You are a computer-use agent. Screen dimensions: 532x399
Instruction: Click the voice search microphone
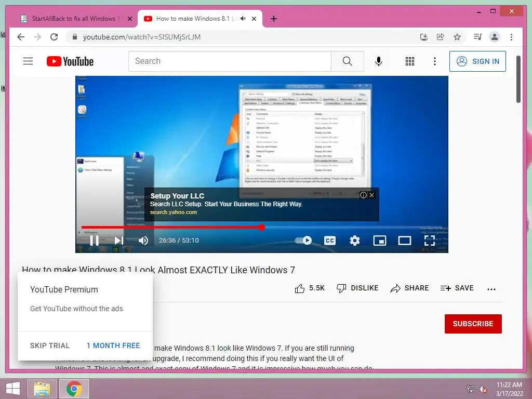click(x=379, y=61)
